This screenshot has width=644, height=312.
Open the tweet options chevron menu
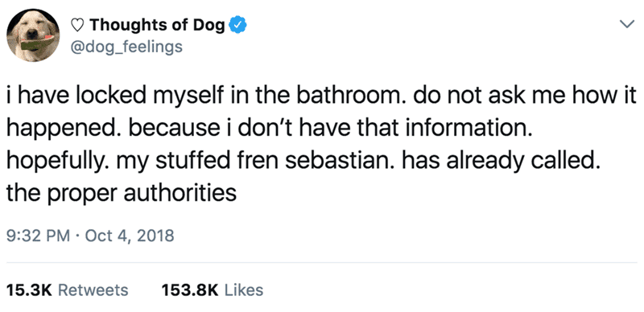tap(626, 25)
